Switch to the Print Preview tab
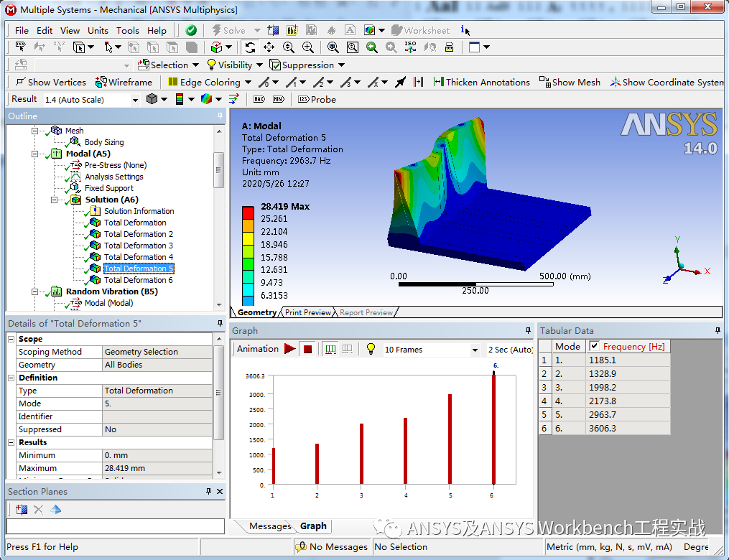 coord(308,312)
